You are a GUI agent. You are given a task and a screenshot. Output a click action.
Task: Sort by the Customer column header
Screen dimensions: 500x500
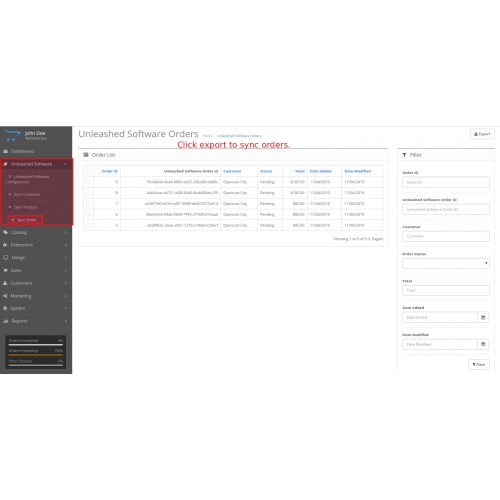click(232, 171)
